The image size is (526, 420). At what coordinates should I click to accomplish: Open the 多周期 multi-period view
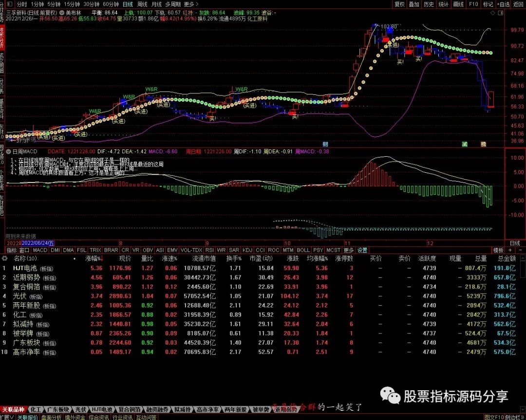click(173, 4)
